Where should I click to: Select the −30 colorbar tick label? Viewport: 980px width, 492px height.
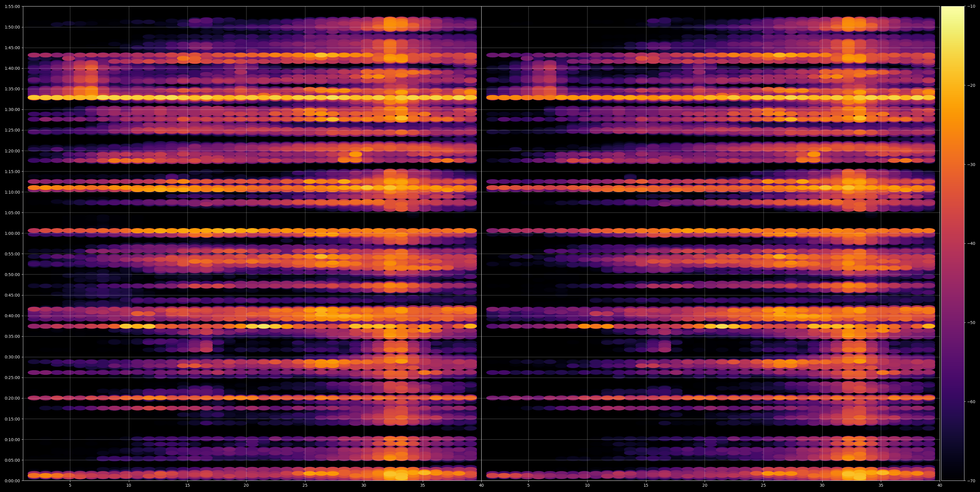971,164
